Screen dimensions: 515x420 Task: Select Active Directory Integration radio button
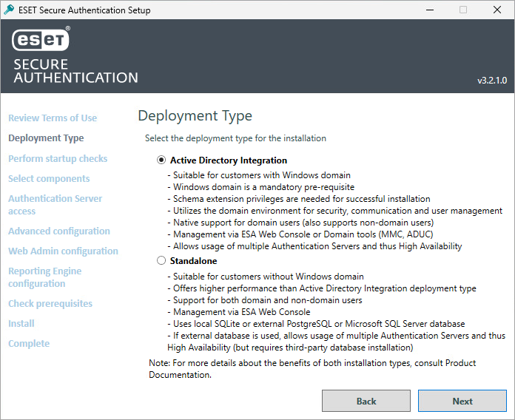click(161, 160)
